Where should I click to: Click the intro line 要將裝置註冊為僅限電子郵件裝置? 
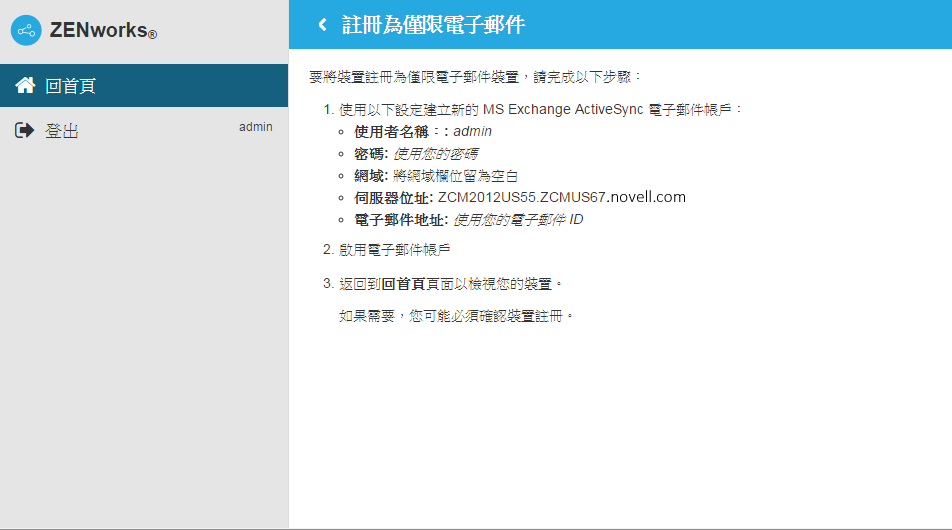click(x=475, y=77)
